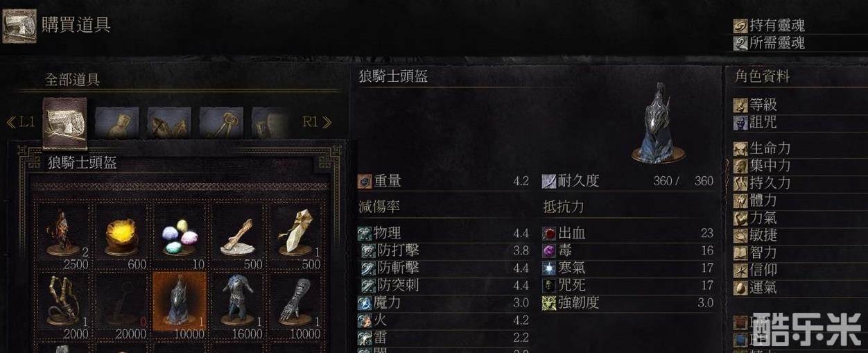Open the keys category tab
The height and width of the screenshot is (353, 868).
[221, 123]
